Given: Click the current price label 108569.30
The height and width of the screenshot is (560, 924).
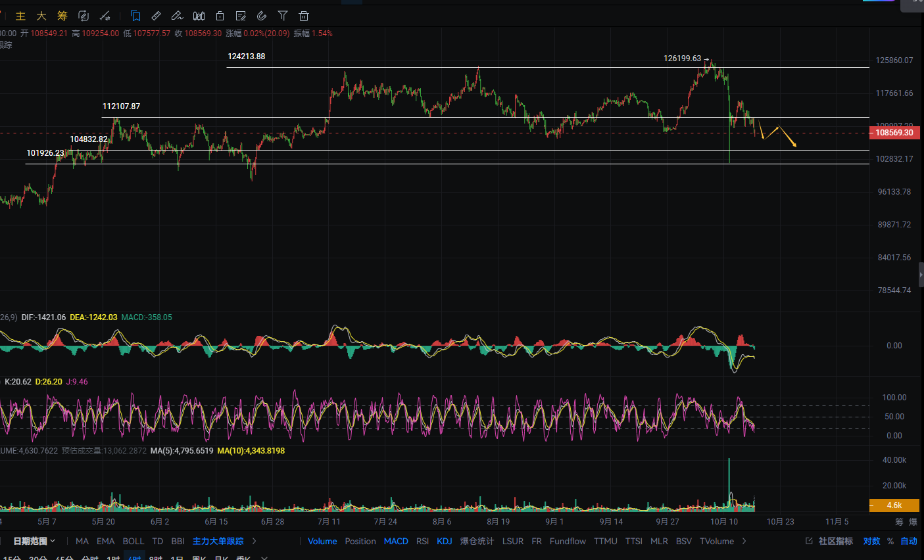Looking at the screenshot, I should coord(894,133).
